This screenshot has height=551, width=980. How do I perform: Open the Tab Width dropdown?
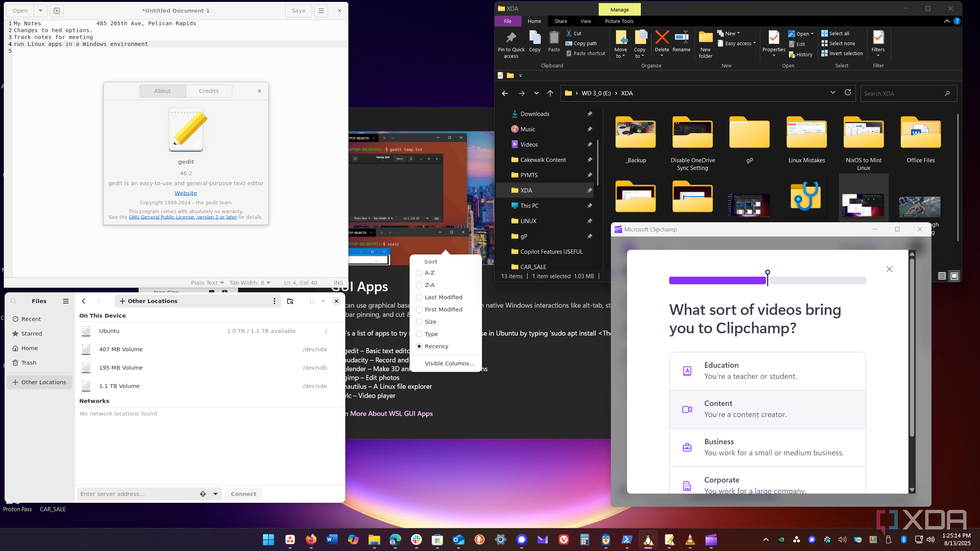coord(250,283)
